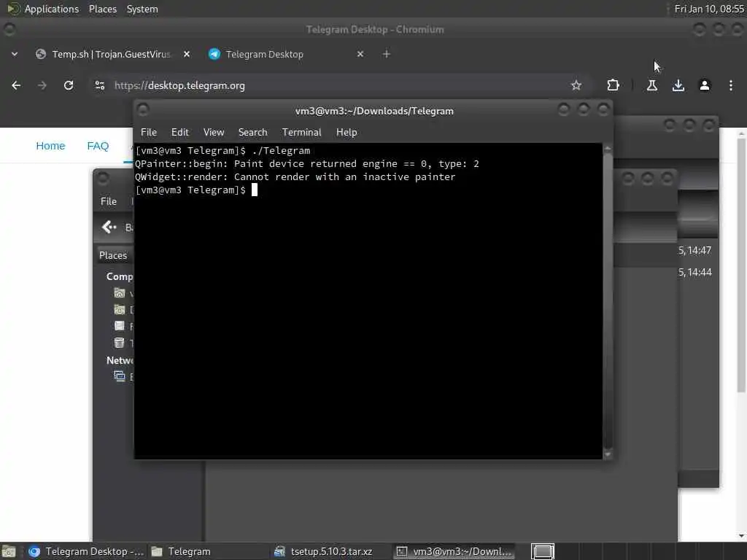Open terminal Edit menu
Image resolution: width=747 pixels, height=560 pixels.
[x=179, y=133]
